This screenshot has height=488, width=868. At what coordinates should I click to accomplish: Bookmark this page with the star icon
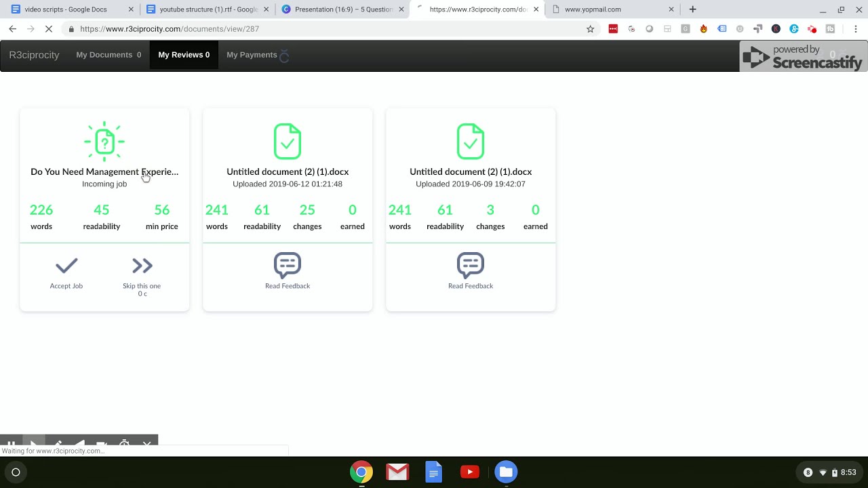click(x=590, y=29)
